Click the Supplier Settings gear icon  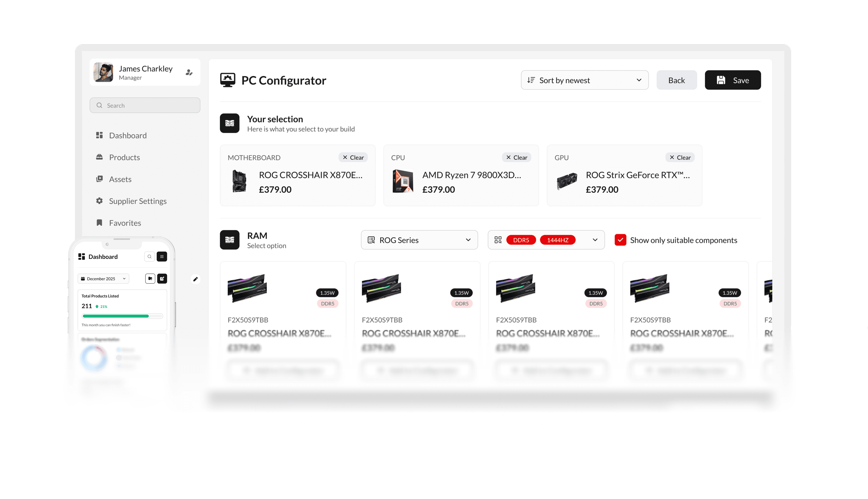coord(99,201)
